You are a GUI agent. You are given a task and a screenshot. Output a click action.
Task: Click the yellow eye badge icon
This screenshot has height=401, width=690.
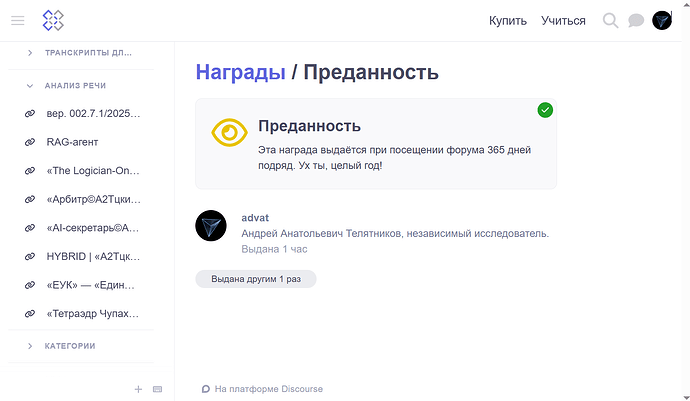[x=229, y=132]
